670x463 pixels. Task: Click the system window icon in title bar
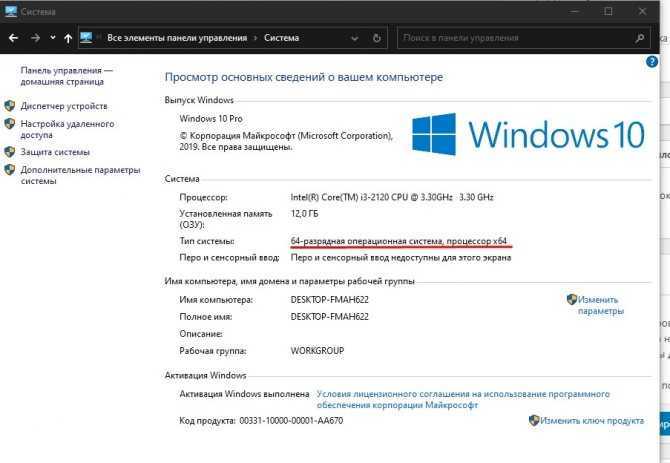point(11,12)
